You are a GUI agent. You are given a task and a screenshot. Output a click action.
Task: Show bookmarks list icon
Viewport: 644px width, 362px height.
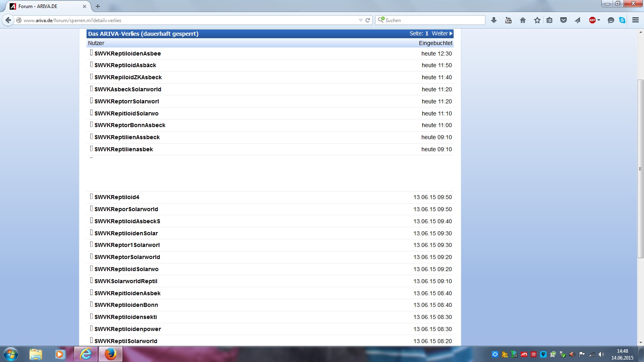[549, 20]
